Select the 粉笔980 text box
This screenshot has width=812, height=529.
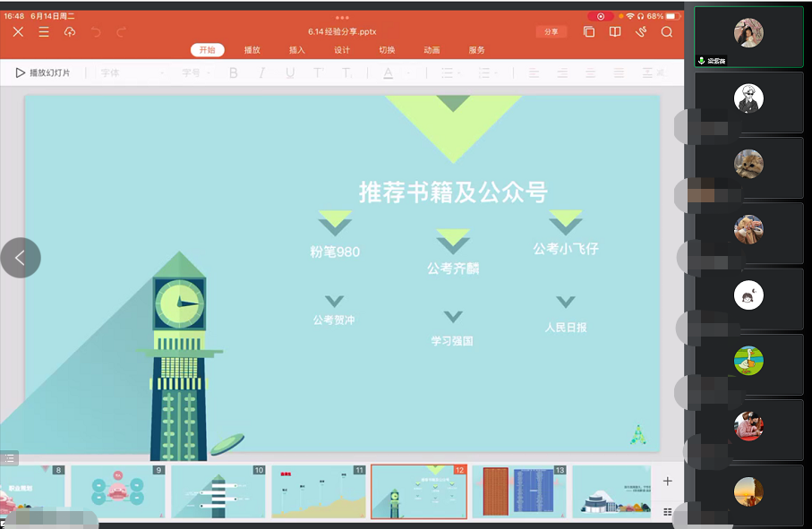335,252
